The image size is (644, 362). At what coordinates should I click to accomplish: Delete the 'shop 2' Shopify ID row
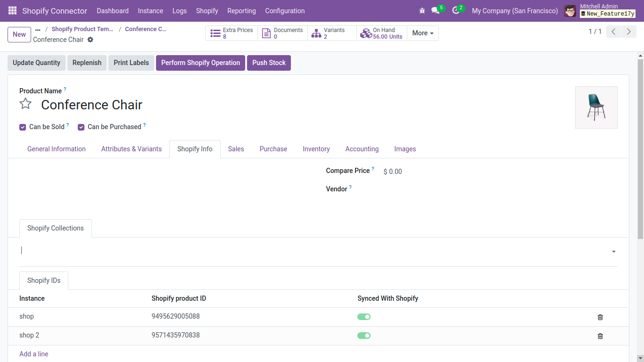pos(600,336)
